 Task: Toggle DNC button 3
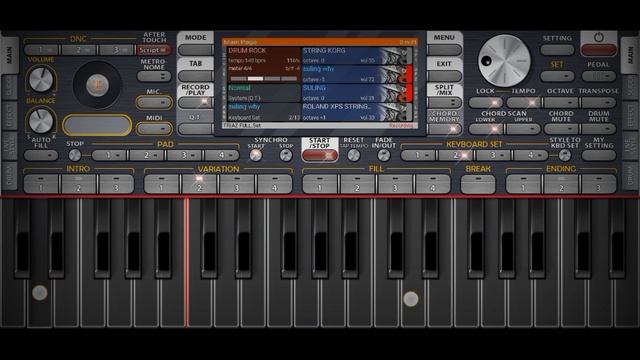(116, 50)
